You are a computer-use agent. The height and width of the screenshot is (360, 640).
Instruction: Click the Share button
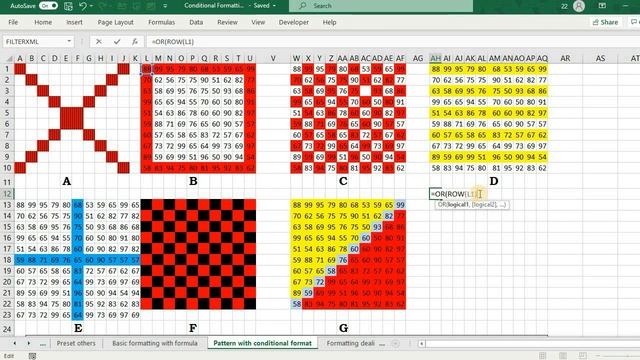pyautogui.click(x=605, y=22)
